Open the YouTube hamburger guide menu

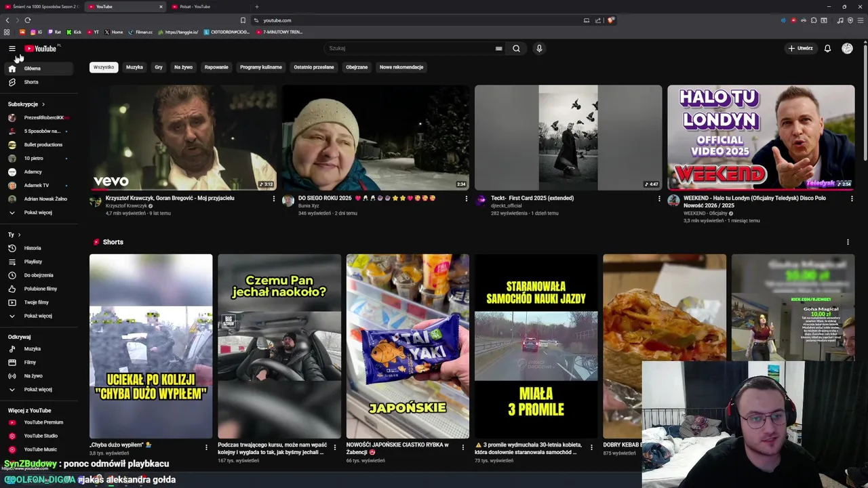[12, 48]
